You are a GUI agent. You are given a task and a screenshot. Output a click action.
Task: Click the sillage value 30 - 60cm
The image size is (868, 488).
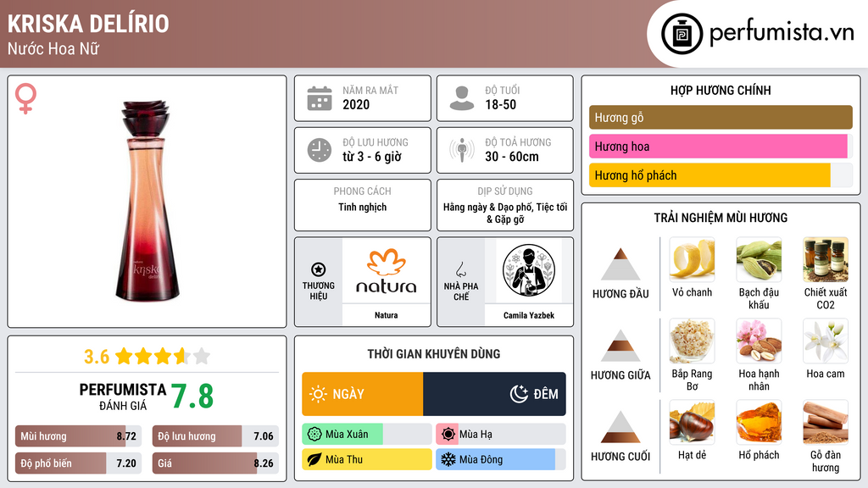pos(511,157)
